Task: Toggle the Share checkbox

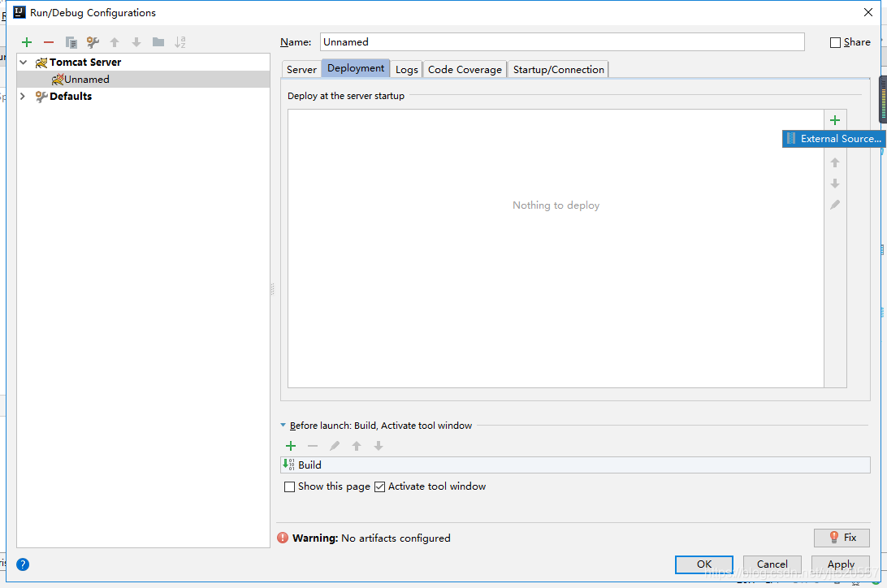Action: pos(835,42)
